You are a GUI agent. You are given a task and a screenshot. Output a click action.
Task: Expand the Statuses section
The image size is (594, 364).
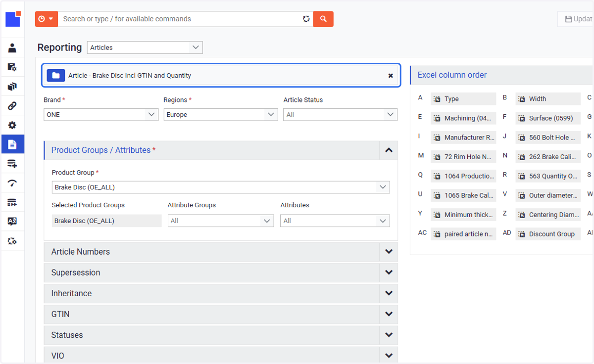click(221, 335)
